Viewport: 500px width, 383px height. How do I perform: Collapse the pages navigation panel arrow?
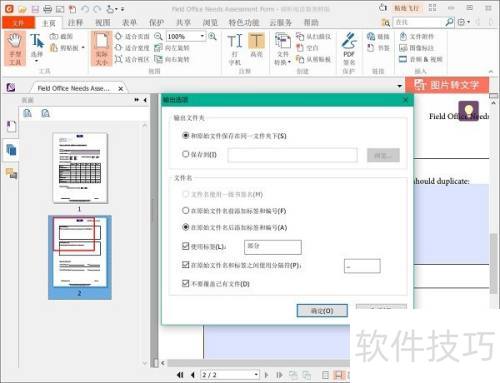coord(145,100)
